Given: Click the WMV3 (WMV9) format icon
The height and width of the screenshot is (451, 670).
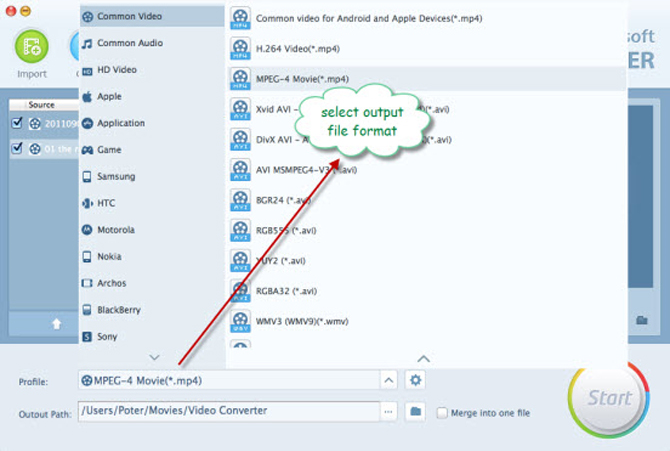Looking at the screenshot, I should (241, 321).
